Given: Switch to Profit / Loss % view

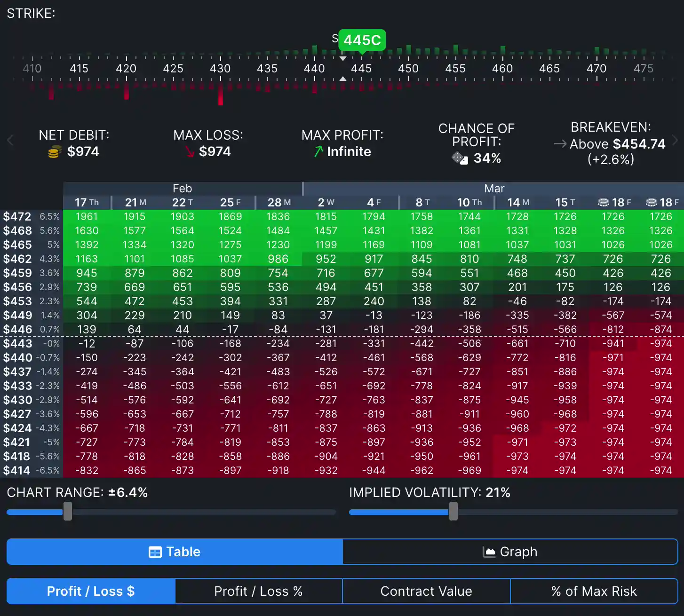Looking at the screenshot, I should pos(258,591).
